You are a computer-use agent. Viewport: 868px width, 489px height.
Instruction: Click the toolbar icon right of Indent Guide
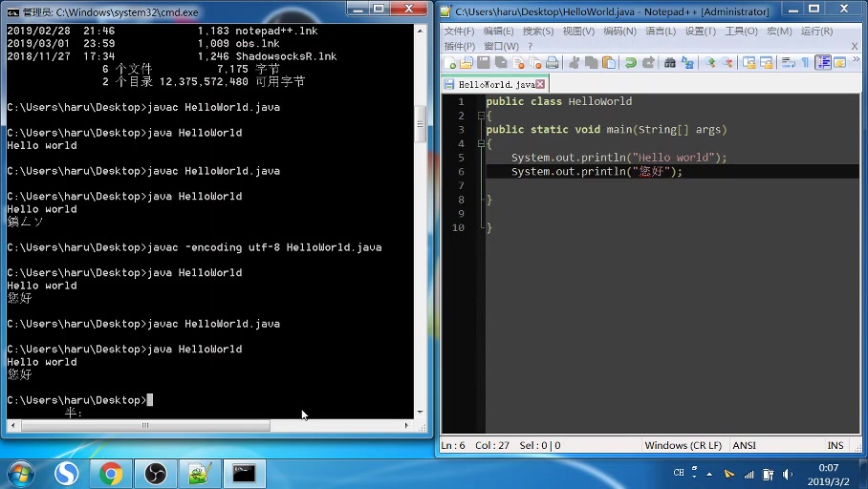tap(839, 62)
